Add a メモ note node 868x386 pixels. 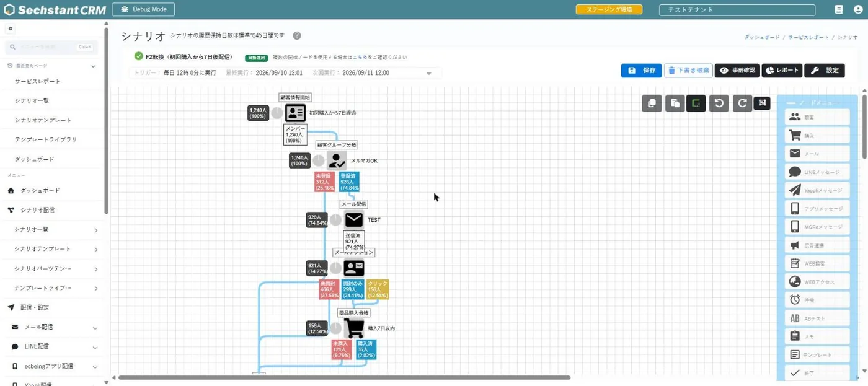tap(817, 336)
